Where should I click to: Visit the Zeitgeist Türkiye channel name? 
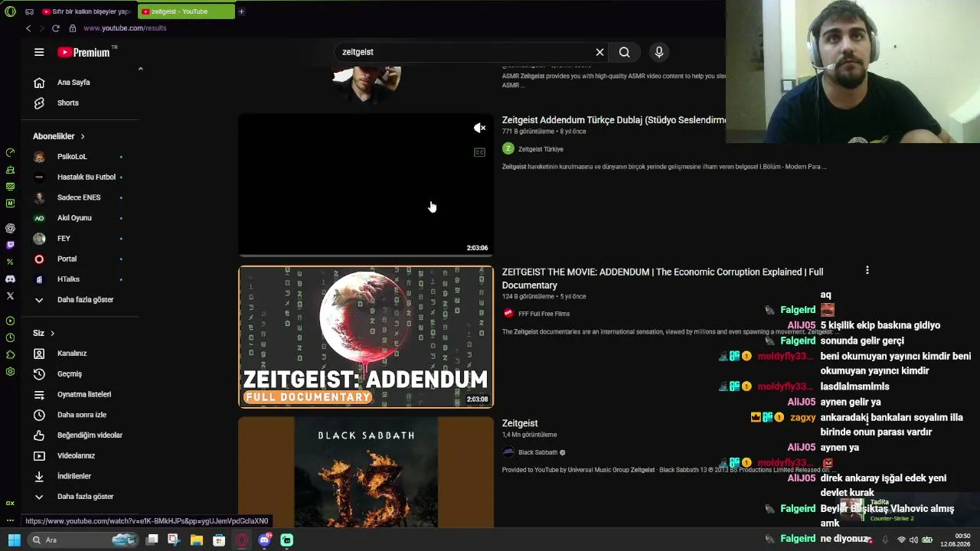tap(541, 149)
